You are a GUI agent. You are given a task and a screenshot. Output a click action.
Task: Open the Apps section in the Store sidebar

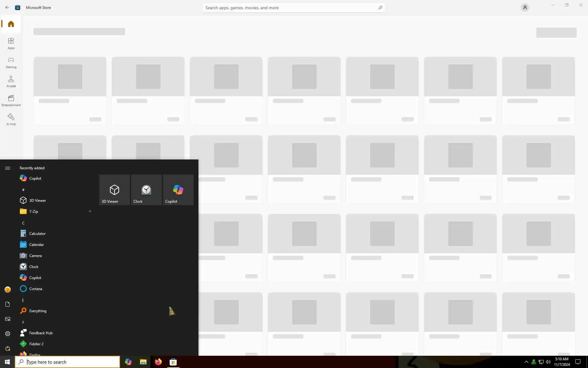11,44
